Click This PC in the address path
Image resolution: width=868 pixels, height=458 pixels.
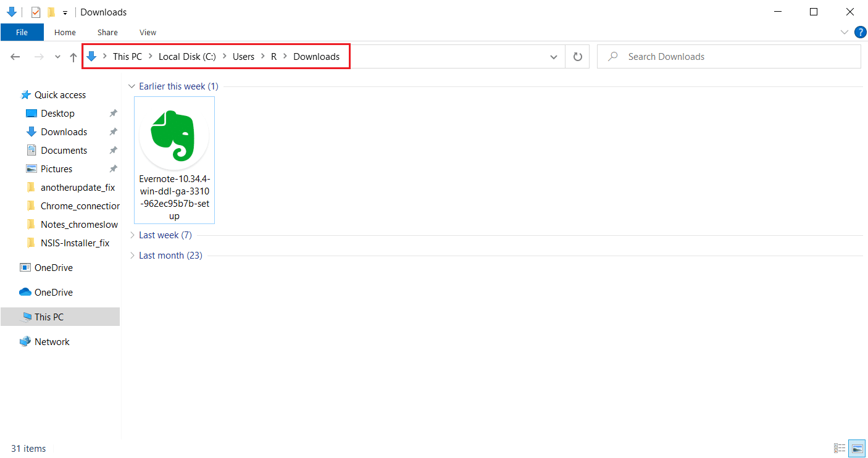click(127, 56)
